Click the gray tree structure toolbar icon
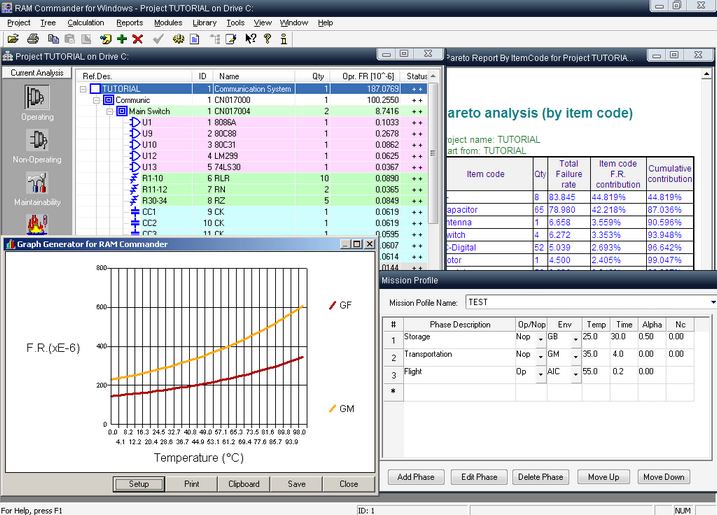The height and width of the screenshot is (515, 717). (215, 39)
